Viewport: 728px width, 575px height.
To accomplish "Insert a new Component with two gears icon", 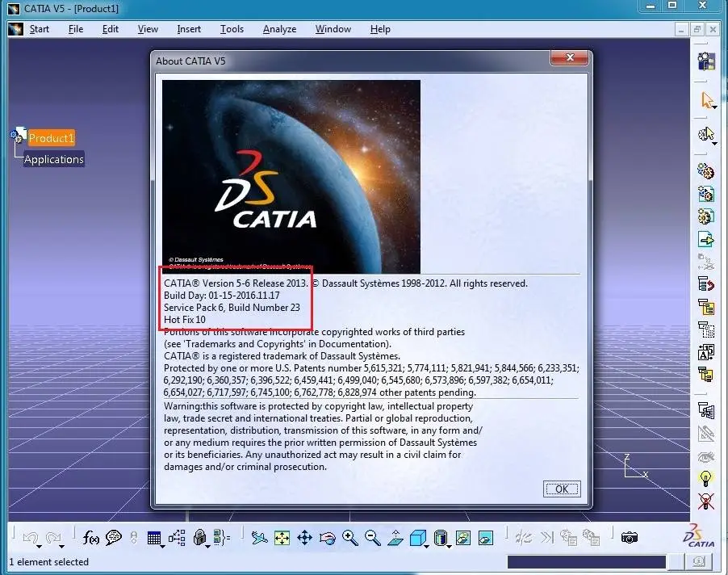I will pyautogui.click(x=705, y=170).
